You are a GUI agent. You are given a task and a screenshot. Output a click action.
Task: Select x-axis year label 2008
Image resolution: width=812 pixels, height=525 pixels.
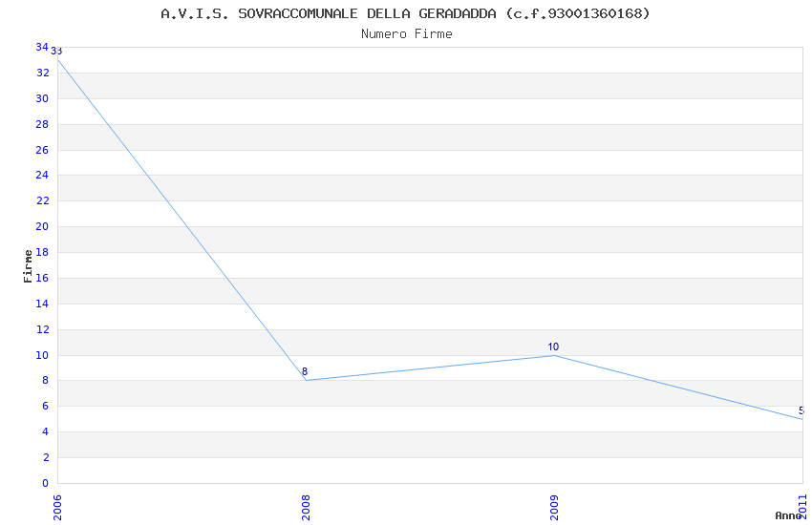306,508
